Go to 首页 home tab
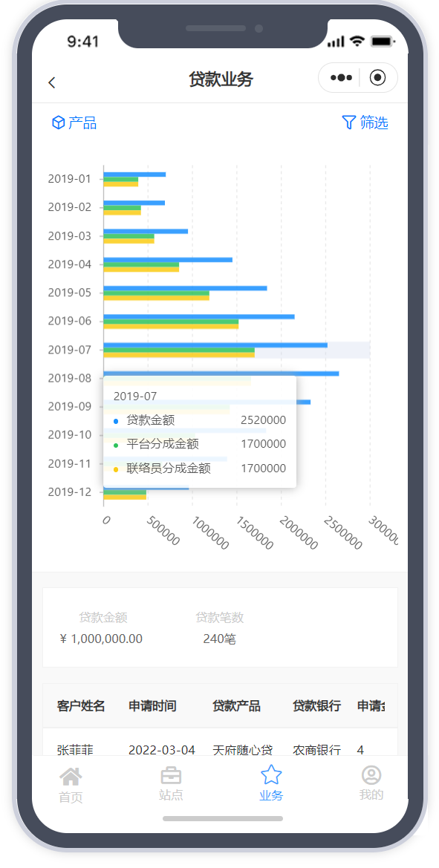Viewport: 439px width, 868px height. point(71,785)
